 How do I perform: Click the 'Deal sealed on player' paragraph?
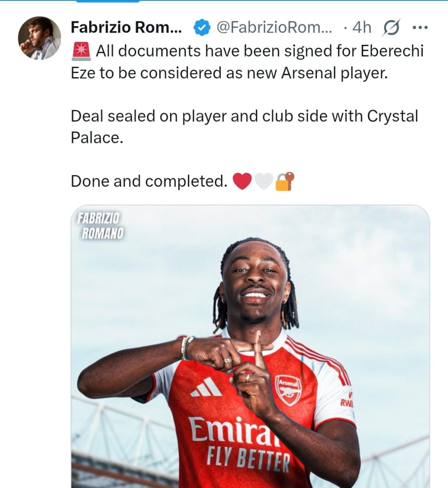(244, 127)
